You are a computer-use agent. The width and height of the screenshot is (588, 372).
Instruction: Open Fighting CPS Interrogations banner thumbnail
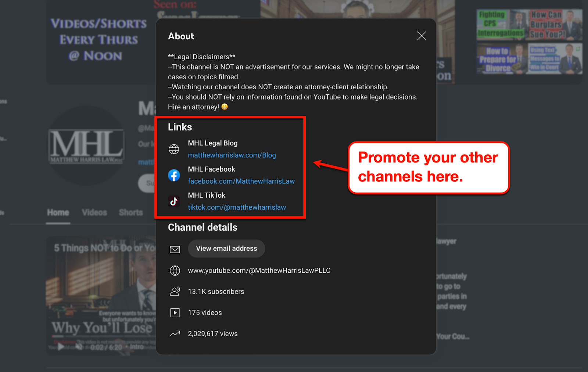click(502, 25)
